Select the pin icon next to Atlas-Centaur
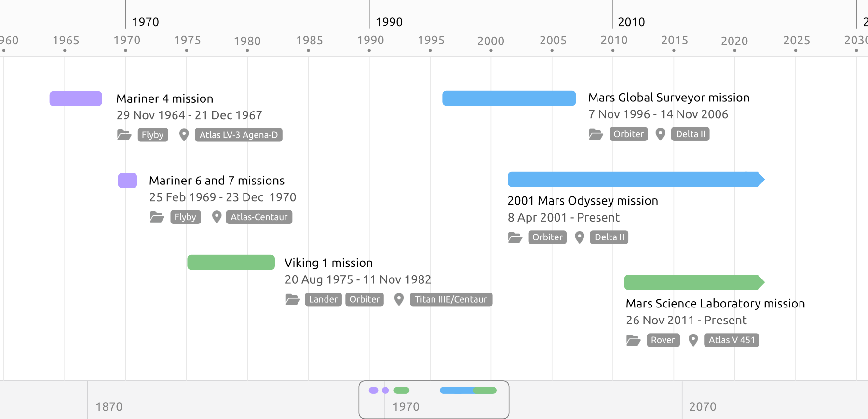 (x=217, y=217)
